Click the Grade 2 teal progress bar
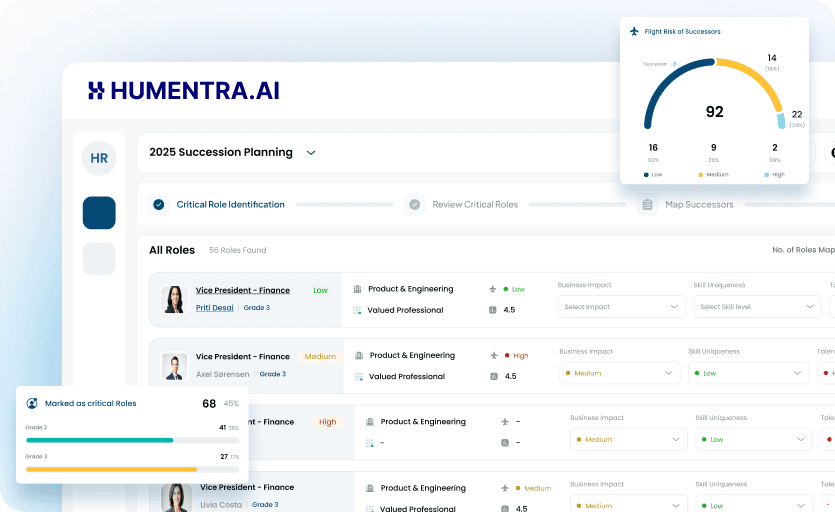Image resolution: width=835 pixels, height=512 pixels. coord(100,440)
